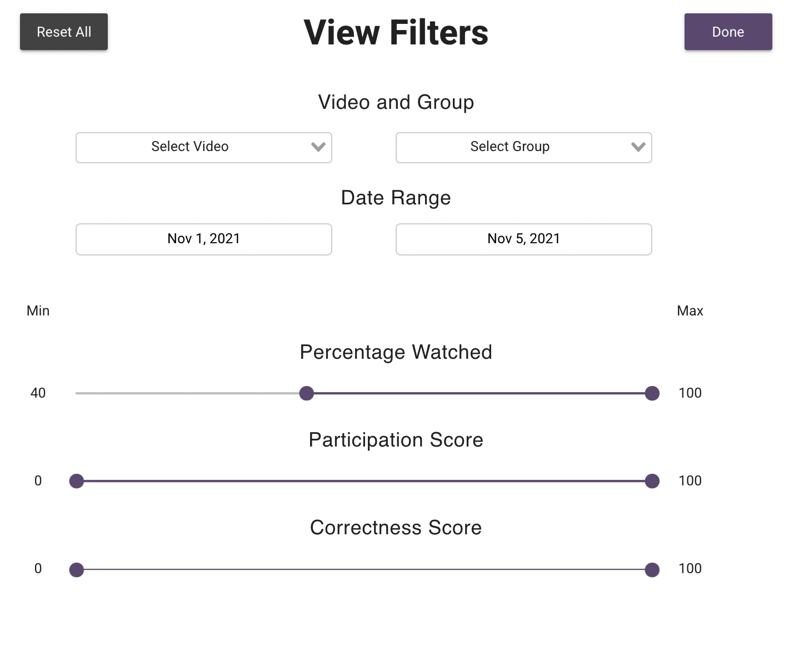The width and height of the screenshot is (789, 672).
Task: Click the Correctness Score minimum handle
Action: [x=77, y=570]
